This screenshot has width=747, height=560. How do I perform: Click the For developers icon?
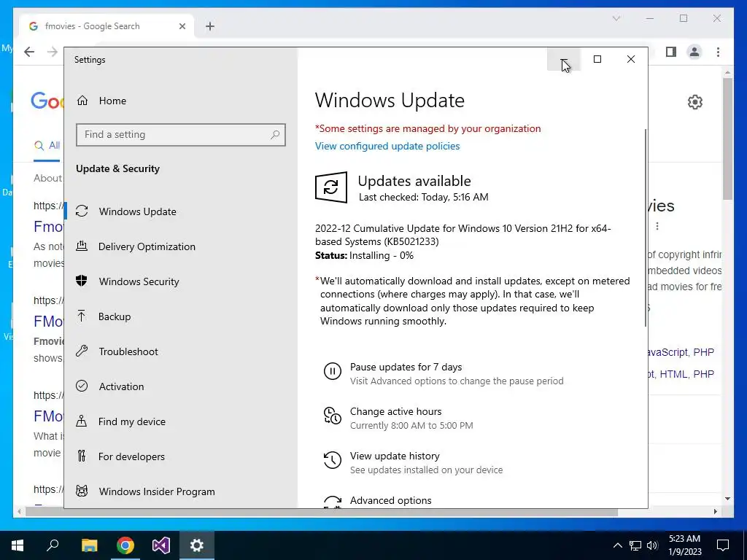point(82,456)
